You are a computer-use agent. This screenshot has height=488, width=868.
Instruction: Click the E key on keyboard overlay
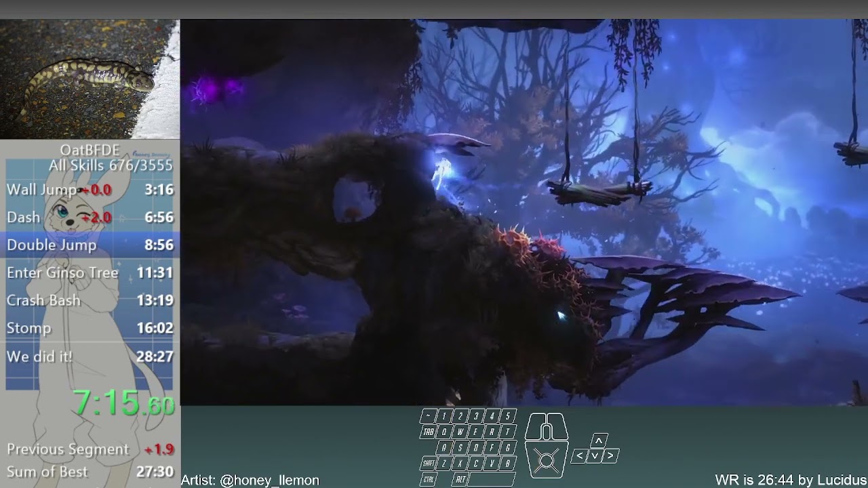click(476, 432)
